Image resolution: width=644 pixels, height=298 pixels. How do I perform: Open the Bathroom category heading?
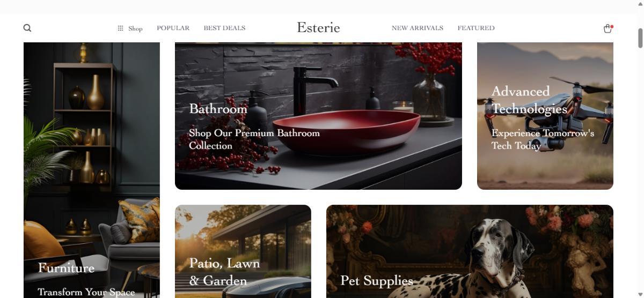(218, 109)
